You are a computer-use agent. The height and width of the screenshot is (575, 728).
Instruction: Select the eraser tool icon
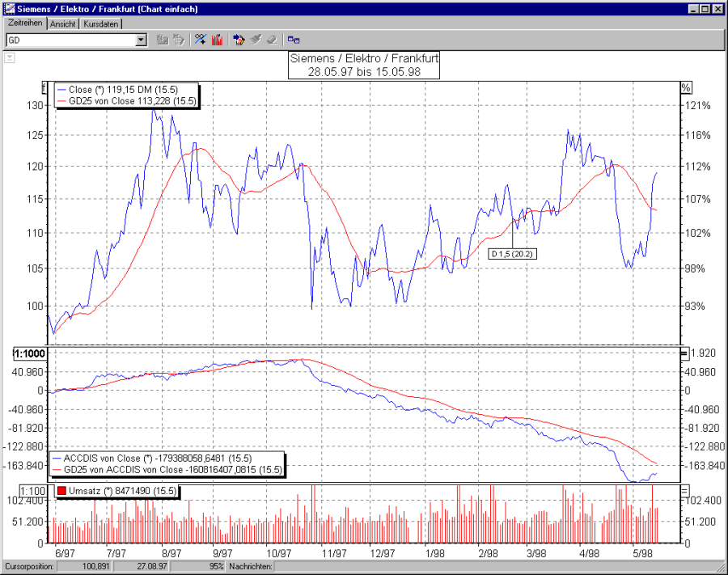(x=271, y=39)
